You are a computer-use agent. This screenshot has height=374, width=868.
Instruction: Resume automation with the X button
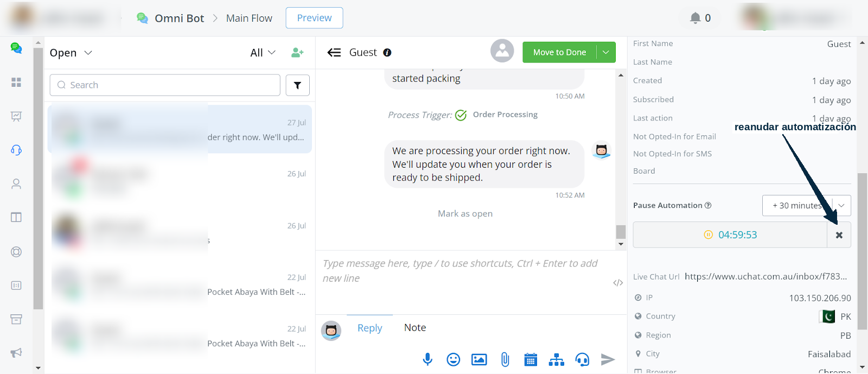click(839, 235)
